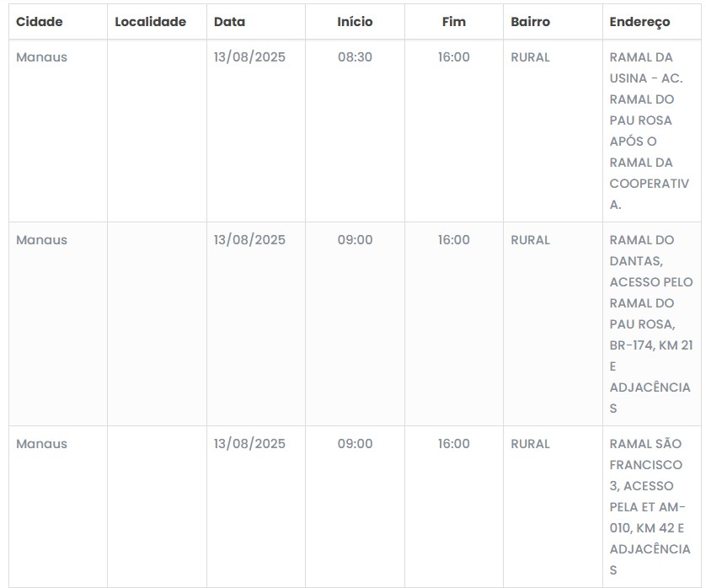Select the third row's 13/08/2025 date
This screenshot has height=588, width=706.
[249, 444]
